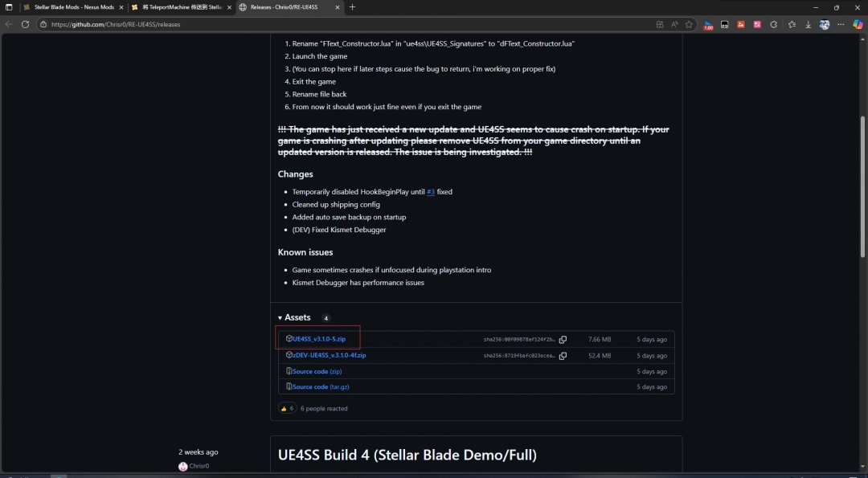This screenshot has width=868, height=478.
Task: Select the 2 weeks ago timestamp
Action: [199, 452]
